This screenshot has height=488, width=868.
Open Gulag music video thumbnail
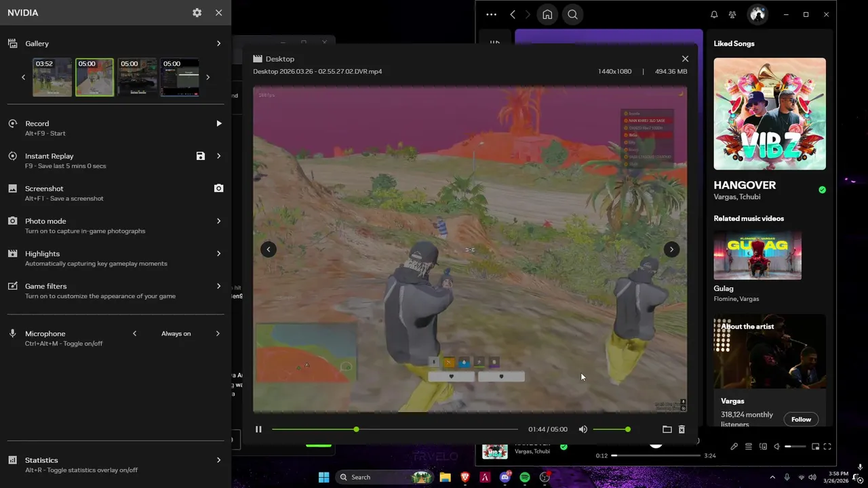(x=757, y=255)
